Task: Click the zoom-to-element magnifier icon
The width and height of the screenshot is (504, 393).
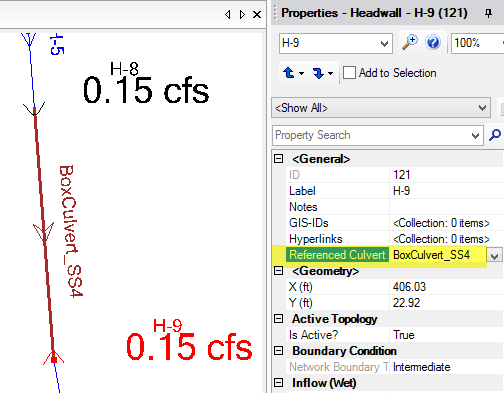Action: pyautogui.click(x=410, y=43)
